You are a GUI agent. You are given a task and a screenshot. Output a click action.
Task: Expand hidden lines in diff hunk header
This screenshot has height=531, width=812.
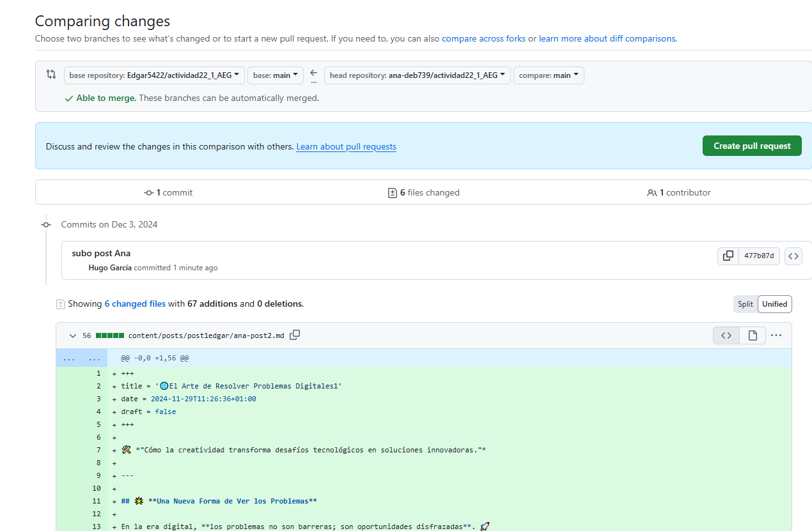pos(81,358)
